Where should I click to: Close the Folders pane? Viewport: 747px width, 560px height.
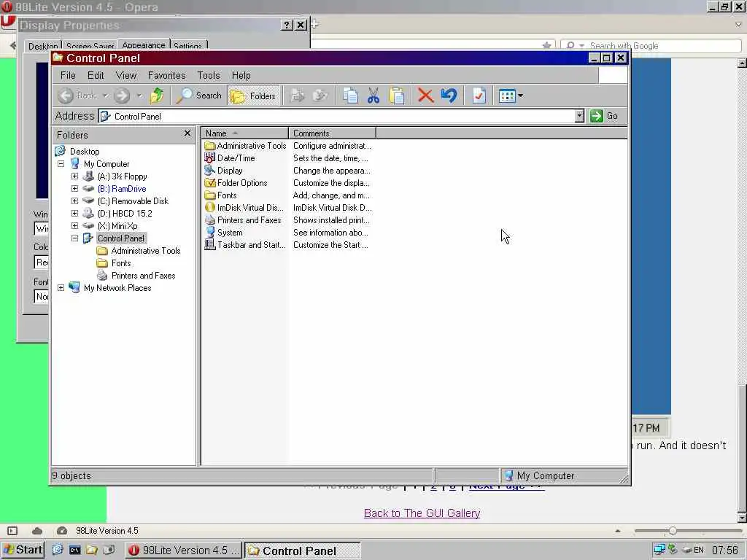(187, 134)
